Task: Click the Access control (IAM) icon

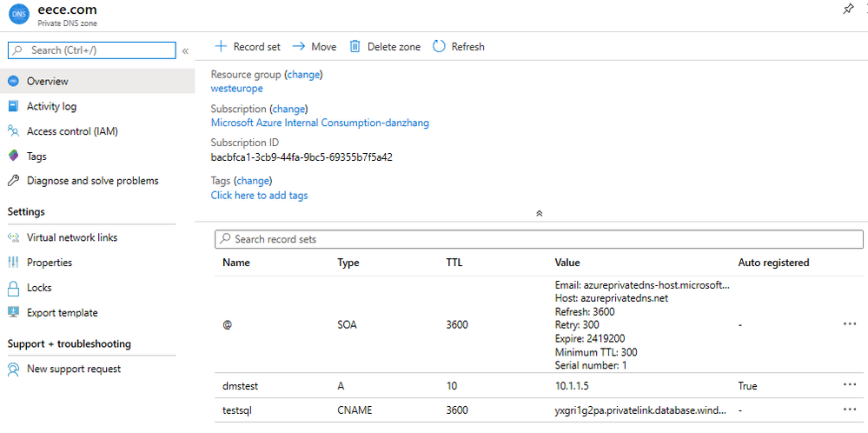Action: (13, 131)
